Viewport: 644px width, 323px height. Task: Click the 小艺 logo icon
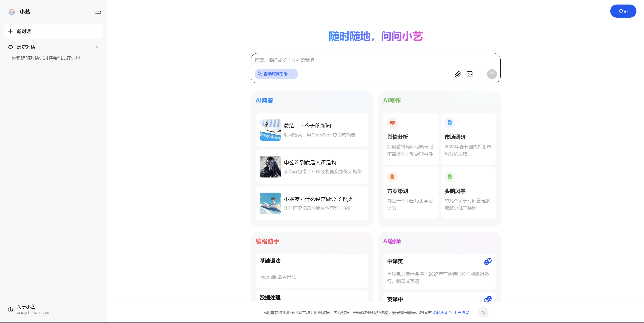click(x=12, y=12)
